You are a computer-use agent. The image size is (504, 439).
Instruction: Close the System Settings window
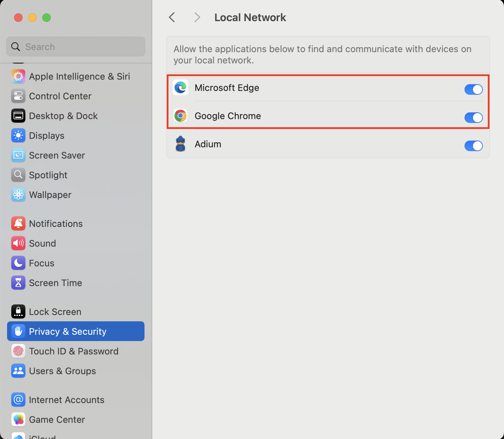coord(18,18)
